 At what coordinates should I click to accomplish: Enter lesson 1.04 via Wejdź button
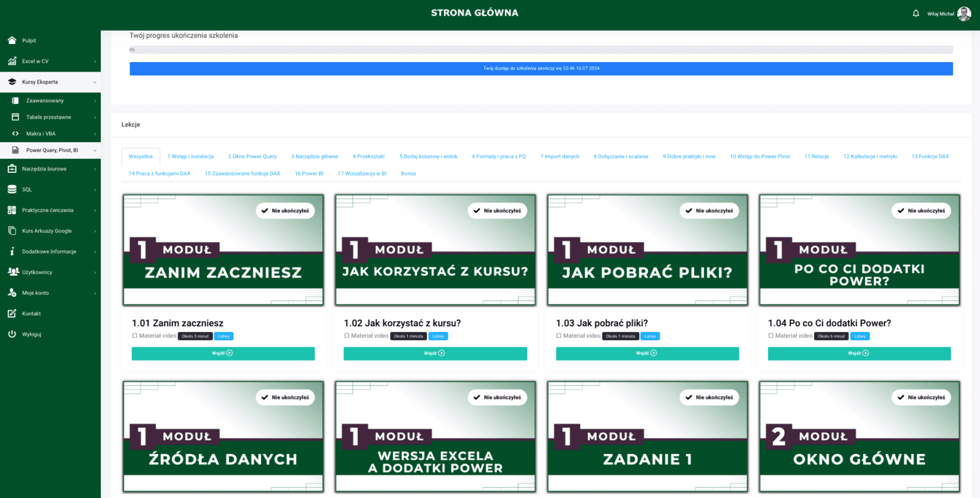(859, 353)
